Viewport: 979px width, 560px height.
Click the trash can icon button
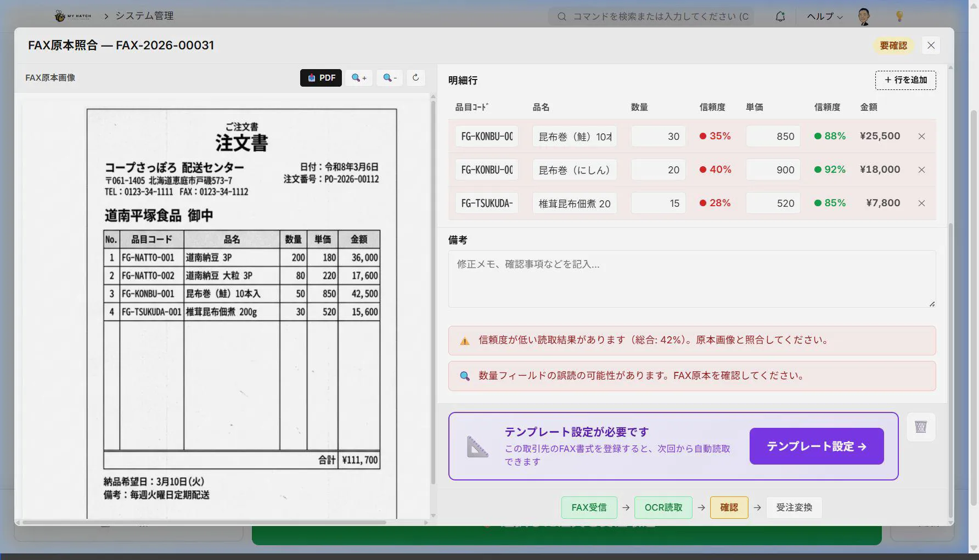[920, 427]
